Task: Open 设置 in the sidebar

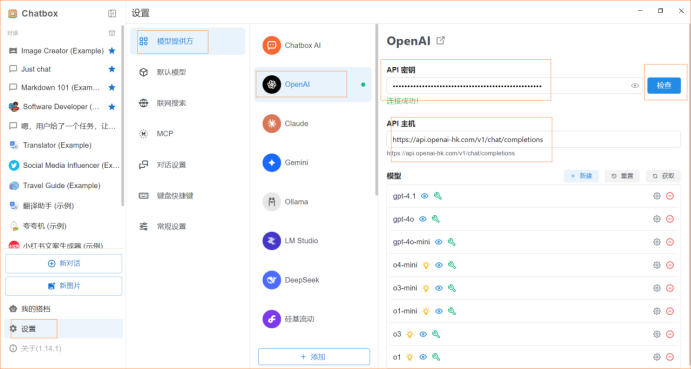Action: [x=63, y=329]
